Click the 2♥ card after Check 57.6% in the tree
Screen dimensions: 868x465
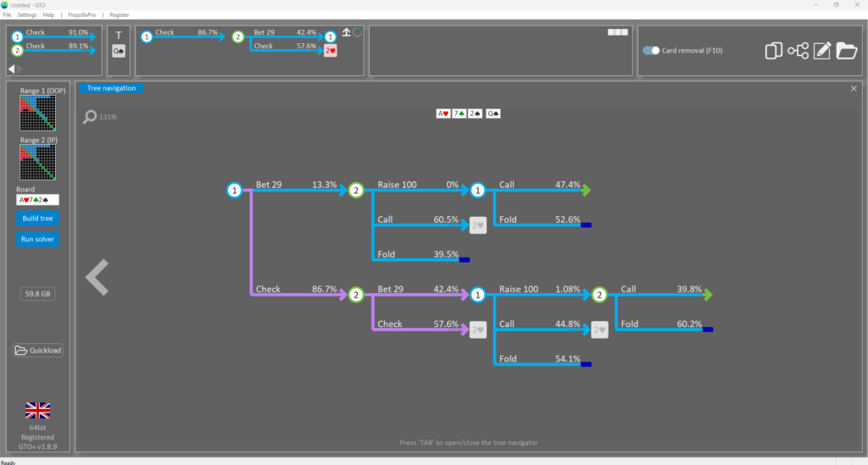[x=478, y=330]
